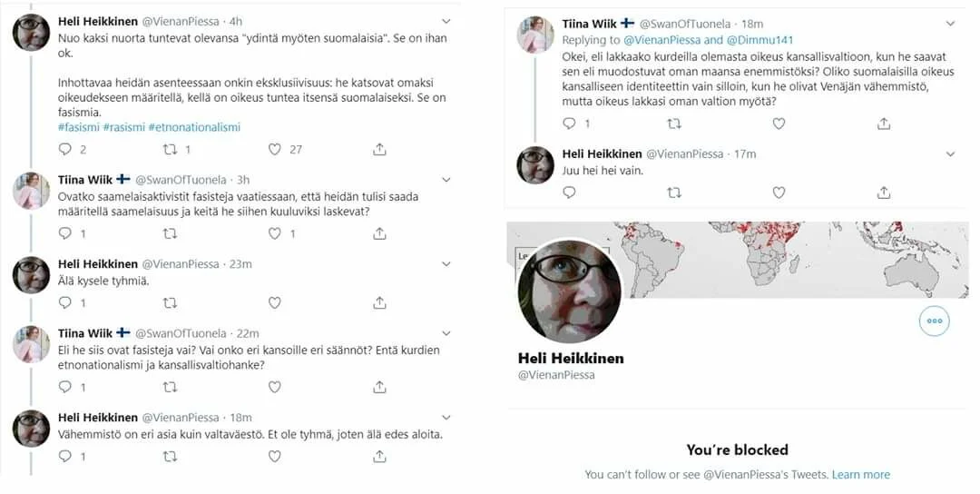Reply to Tiina Wiik's 3h tweet
The width and height of the screenshot is (980, 494).
65,233
